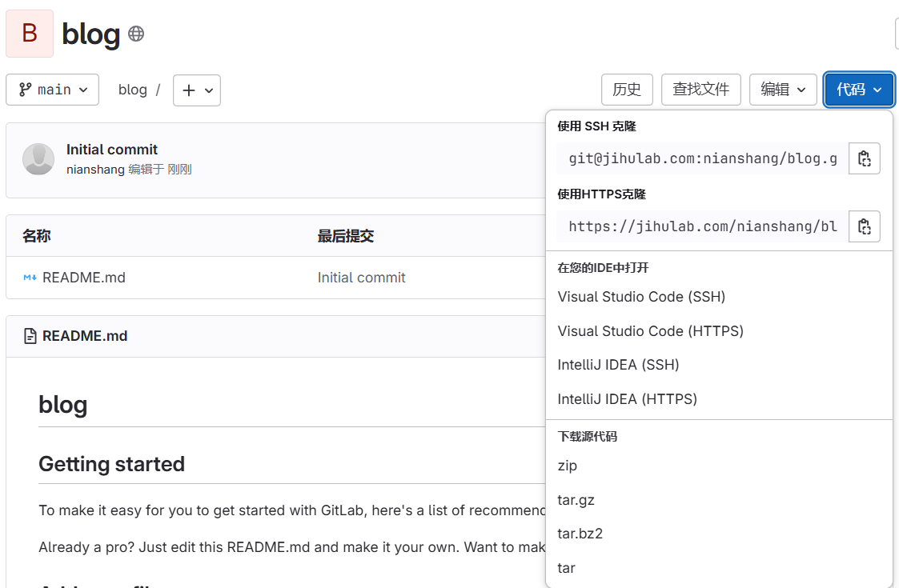The height and width of the screenshot is (588, 899).
Task: Click the 查找文件 button
Action: click(x=700, y=90)
